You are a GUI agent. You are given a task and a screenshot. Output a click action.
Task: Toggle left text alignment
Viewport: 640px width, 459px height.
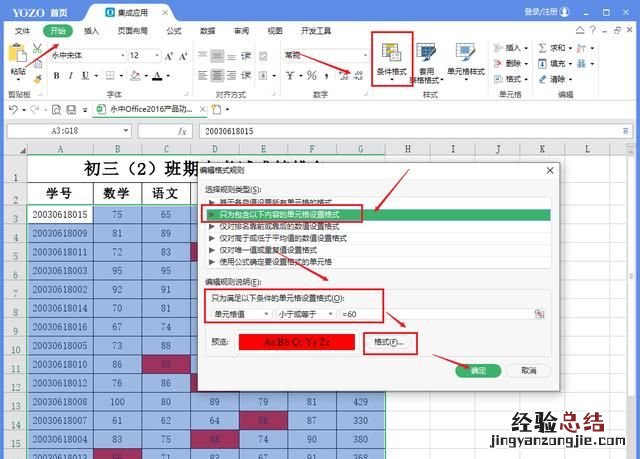coord(203,75)
